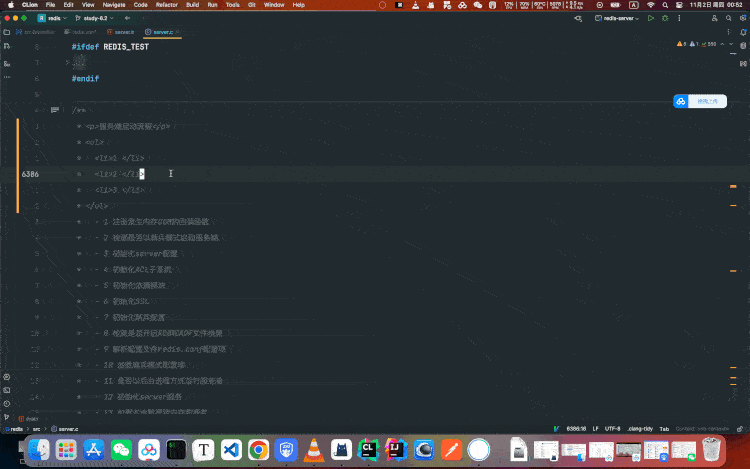Open the redis-server run configuration dropdown
This screenshot has height=469, width=750.
click(618, 18)
